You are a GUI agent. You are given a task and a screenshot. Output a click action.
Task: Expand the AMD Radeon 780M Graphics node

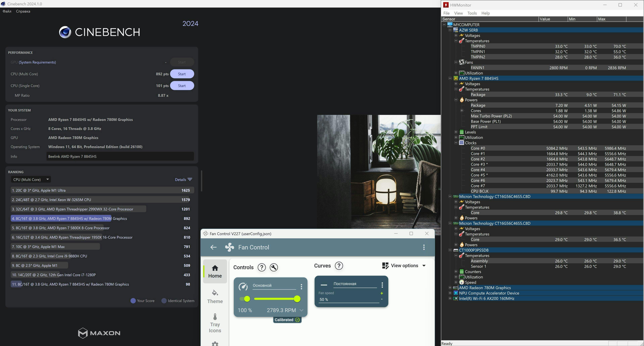450,288
